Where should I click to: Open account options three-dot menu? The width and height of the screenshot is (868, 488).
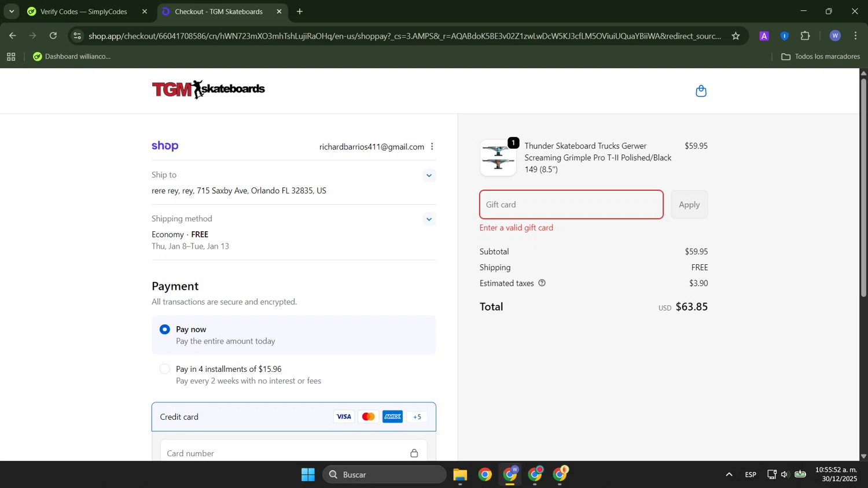(432, 147)
